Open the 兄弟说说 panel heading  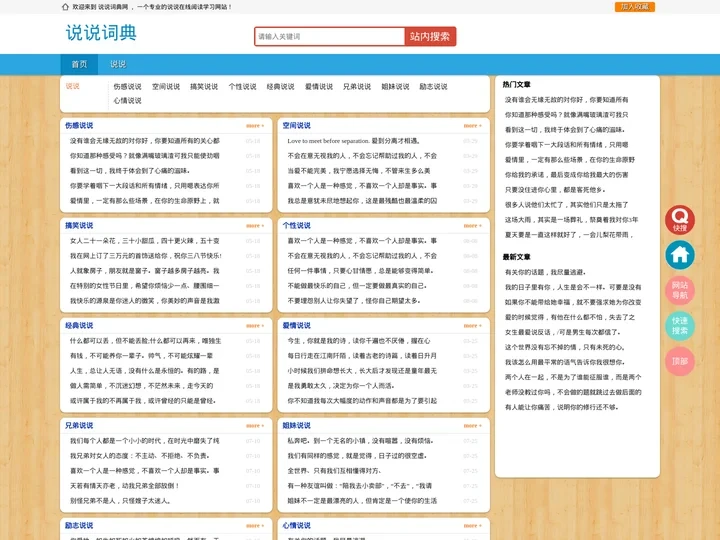click(x=79, y=426)
